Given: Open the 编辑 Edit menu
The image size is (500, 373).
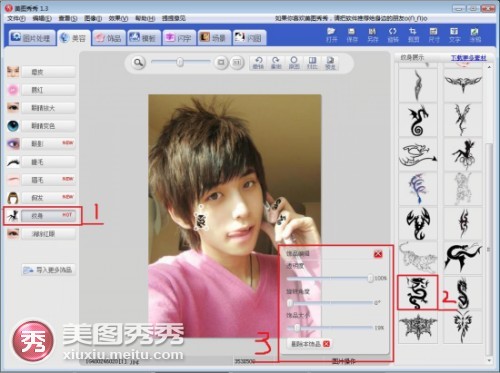Looking at the screenshot, I should point(42,18).
